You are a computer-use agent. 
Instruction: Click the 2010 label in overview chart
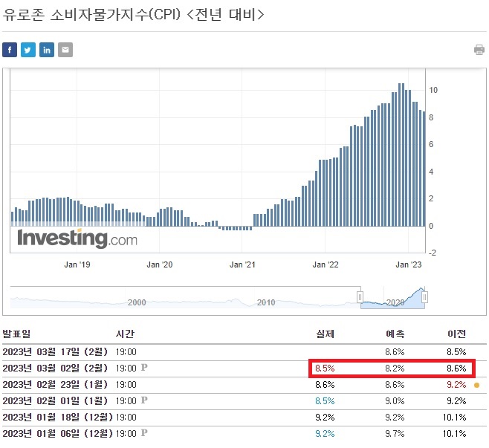tap(266, 302)
